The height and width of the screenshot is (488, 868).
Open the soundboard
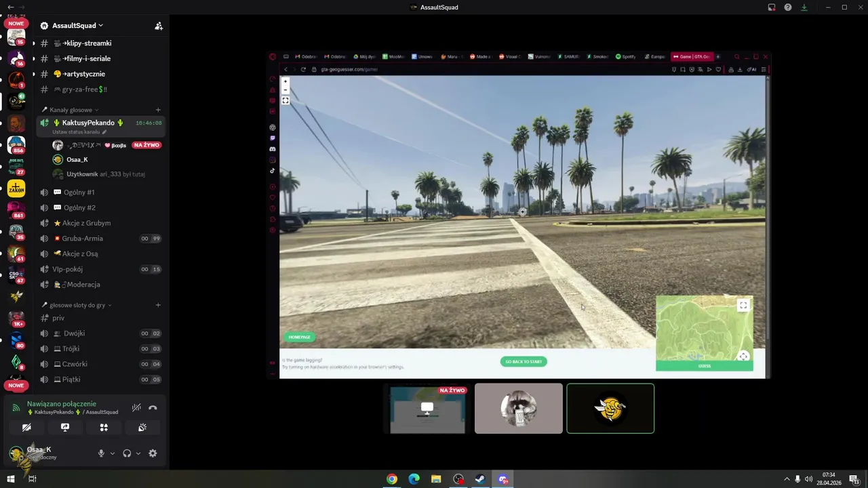point(142,428)
